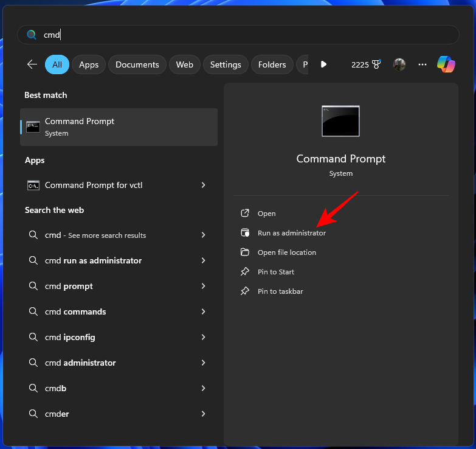Screen dimensions: 476x449
Task: Expand chevron for cmd ipconfig suggestion
Action: coord(204,337)
